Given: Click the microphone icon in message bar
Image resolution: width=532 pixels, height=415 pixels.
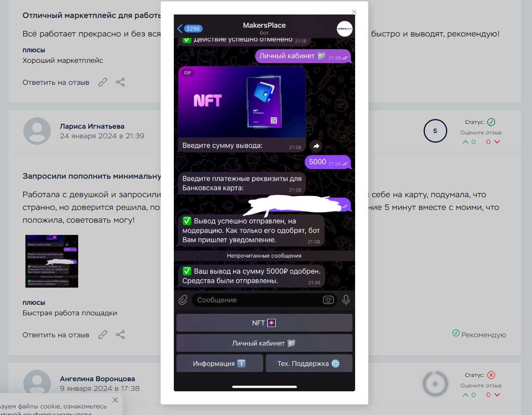Looking at the screenshot, I should [x=346, y=300].
